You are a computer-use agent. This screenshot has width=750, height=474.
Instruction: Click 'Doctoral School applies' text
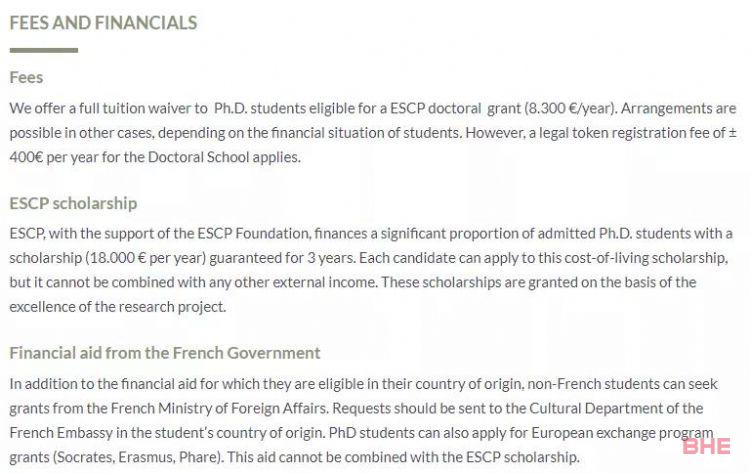point(224,157)
